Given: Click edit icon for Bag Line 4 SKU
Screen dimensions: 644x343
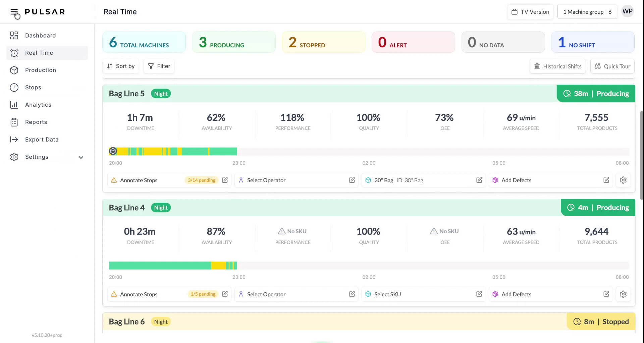Looking at the screenshot, I should click(x=479, y=294).
